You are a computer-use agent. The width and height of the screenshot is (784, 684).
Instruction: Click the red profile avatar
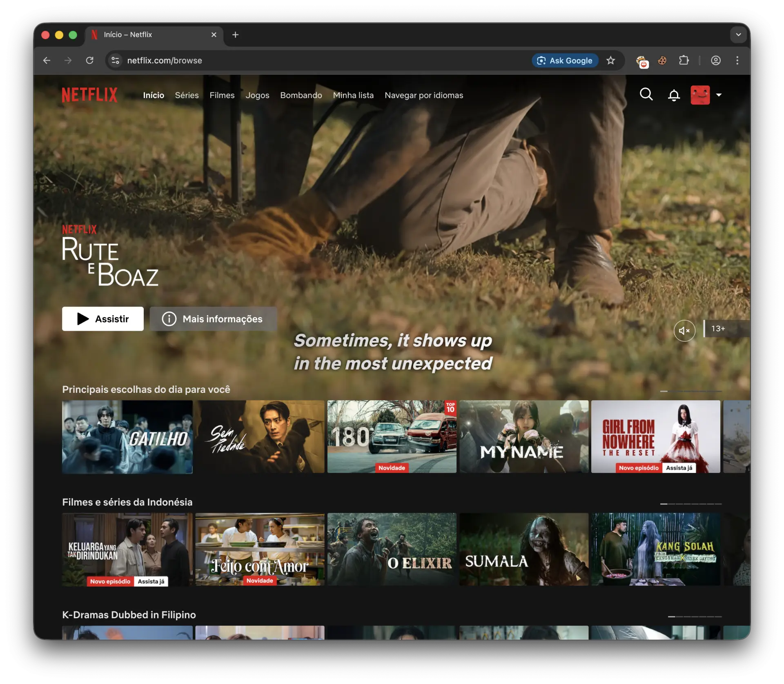[700, 95]
